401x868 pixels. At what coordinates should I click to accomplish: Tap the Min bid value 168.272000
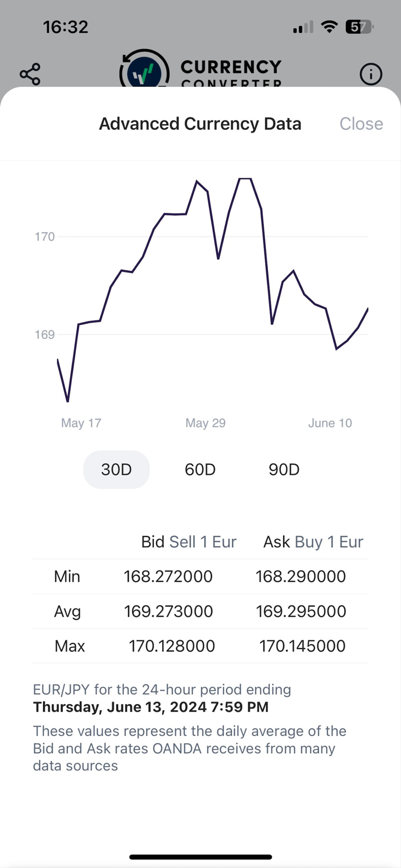[168, 577]
